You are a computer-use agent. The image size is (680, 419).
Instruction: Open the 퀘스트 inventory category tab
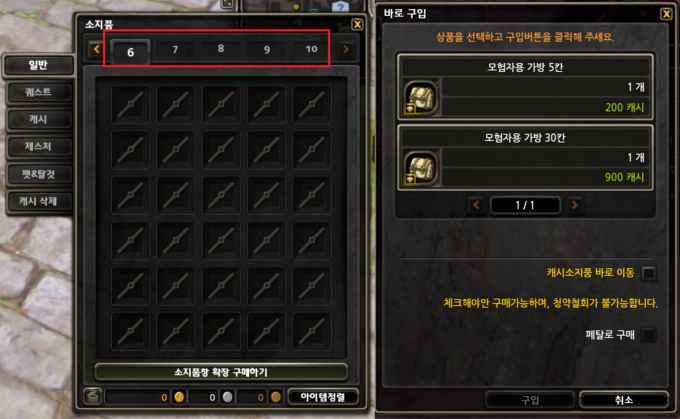click(39, 92)
